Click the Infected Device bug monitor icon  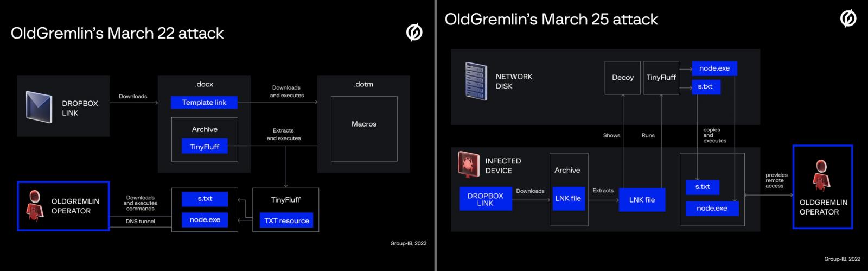(468, 165)
